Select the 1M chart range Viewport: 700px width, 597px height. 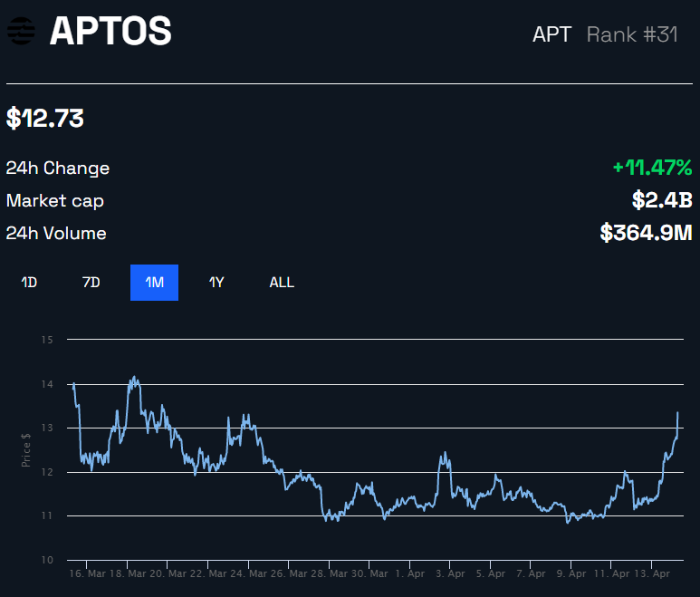click(155, 283)
